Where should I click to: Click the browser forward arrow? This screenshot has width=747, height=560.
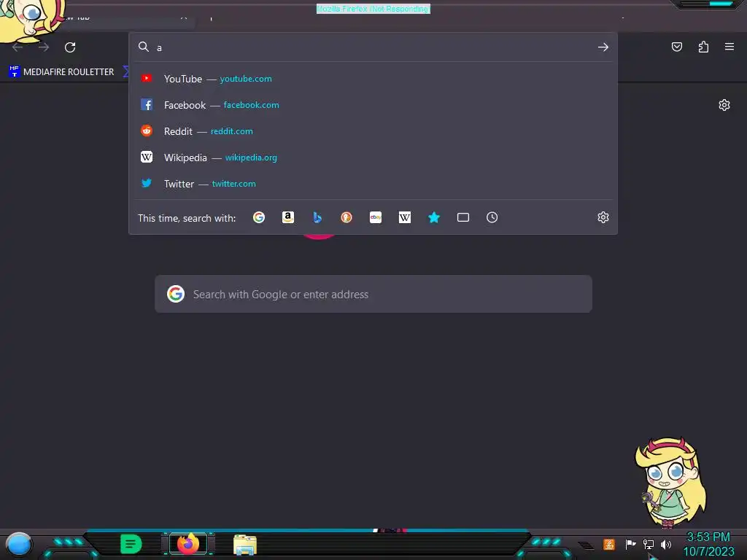[x=44, y=47]
